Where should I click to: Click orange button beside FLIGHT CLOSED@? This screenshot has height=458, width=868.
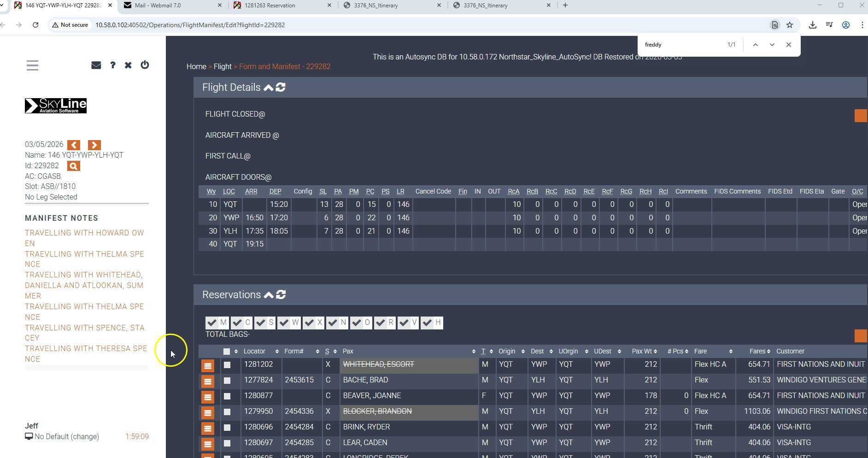[861, 116]
